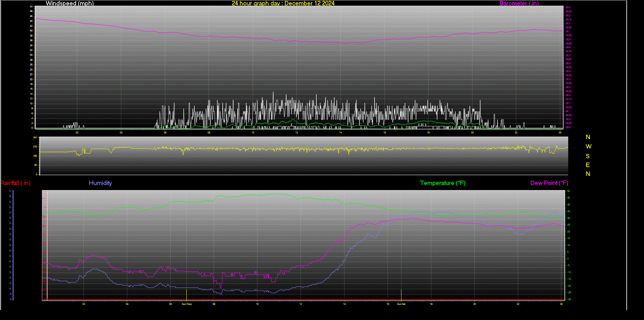
Task: Click '360' on wind direction axis
Action: [x=35, y=138]
